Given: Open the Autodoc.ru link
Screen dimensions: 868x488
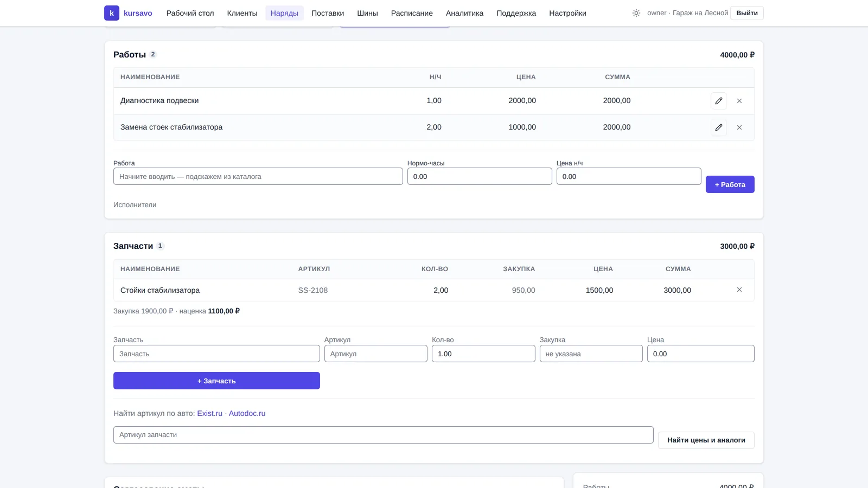Looking at the screenshot, I should click(247, 413).
